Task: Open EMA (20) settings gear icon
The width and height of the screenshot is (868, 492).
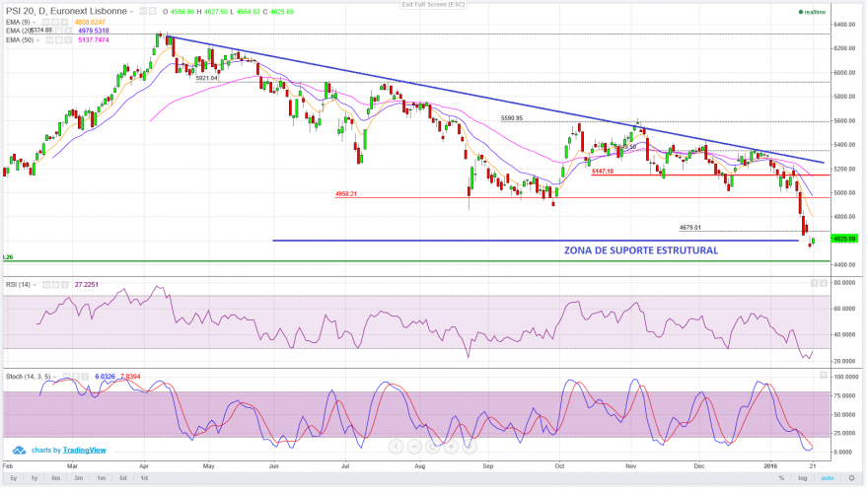Action: (58, 31)
